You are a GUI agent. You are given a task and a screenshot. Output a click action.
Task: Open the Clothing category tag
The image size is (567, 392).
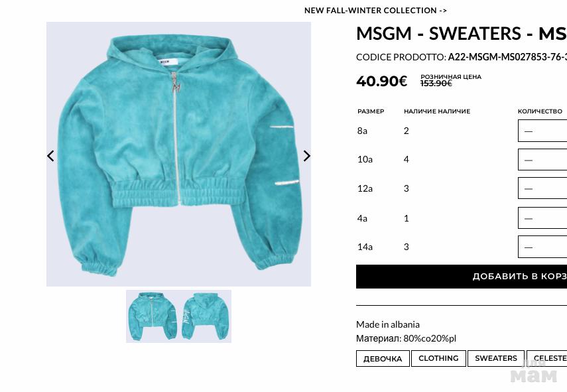(438, 358)
